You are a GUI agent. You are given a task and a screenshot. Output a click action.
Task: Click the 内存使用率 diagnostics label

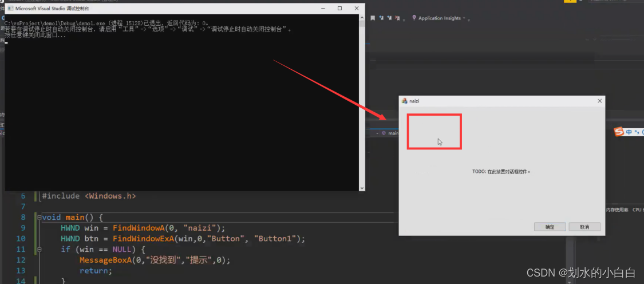(x=617, y=210)
